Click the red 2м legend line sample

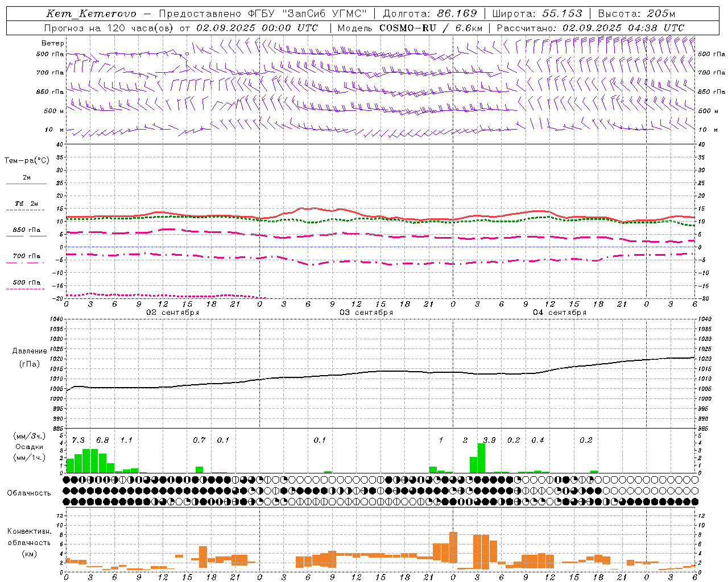(26, 184)
